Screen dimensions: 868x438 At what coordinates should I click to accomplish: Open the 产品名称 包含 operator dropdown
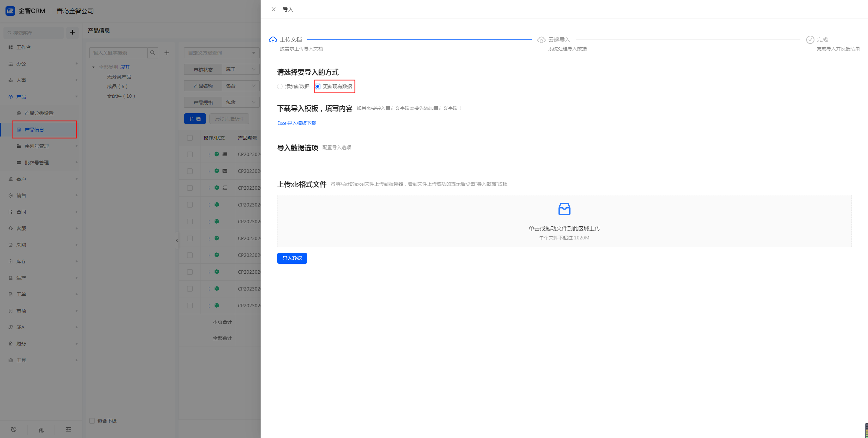(x=240, y=86)
